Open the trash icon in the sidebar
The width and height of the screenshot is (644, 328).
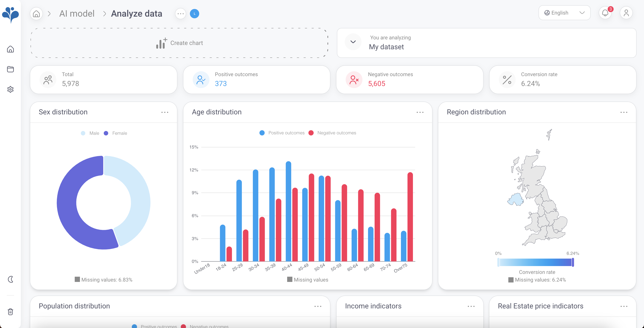(x=10, y=312)
